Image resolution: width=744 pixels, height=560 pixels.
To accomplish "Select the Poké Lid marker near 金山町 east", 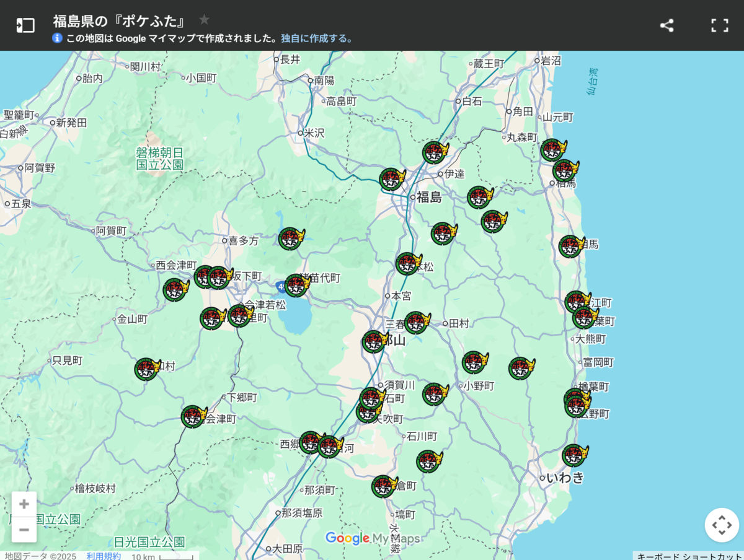I will click(x=211, y=318).
